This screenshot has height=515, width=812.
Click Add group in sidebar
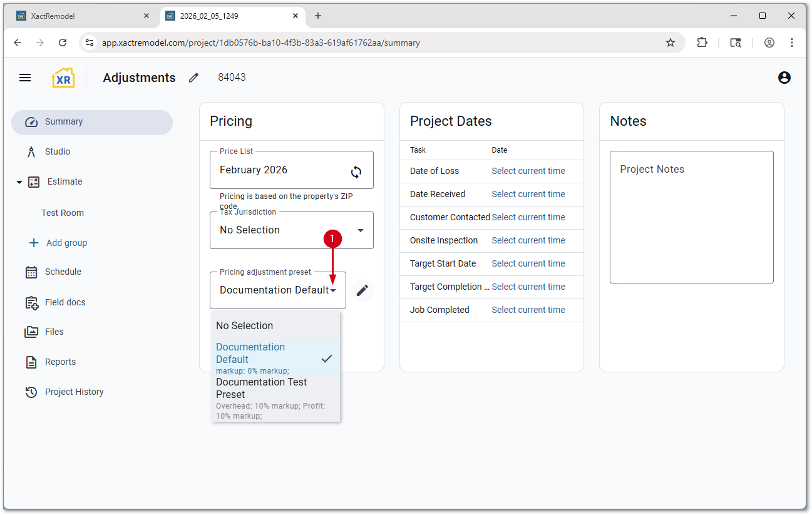pyautogui.click(x=66, y=243)
